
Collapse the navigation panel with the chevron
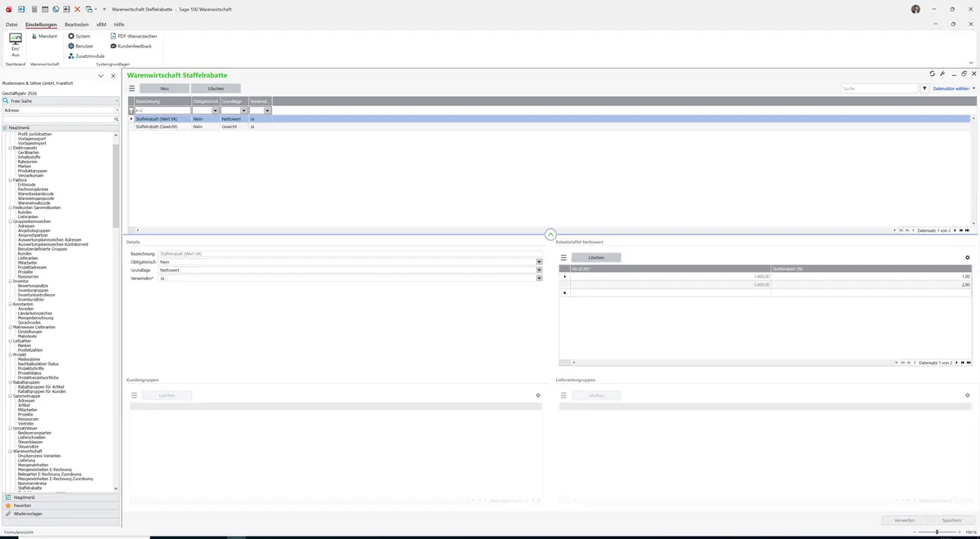click(101, 76)
